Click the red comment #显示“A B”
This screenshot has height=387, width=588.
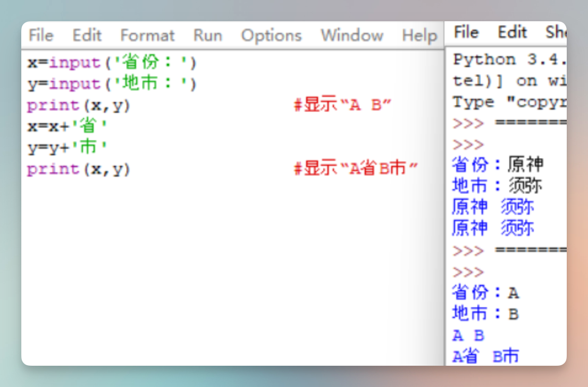pos(342,105)
